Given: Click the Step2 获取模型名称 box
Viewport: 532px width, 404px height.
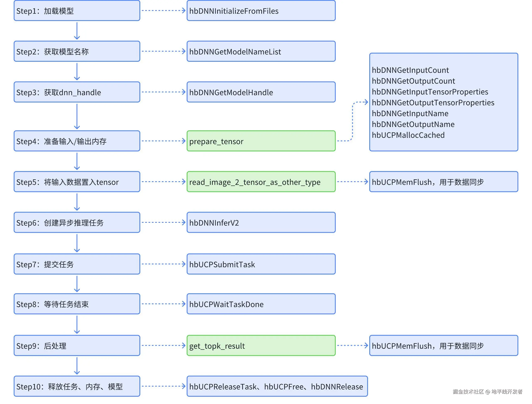Looking at the screenshot, I should (x=77, y=52).
